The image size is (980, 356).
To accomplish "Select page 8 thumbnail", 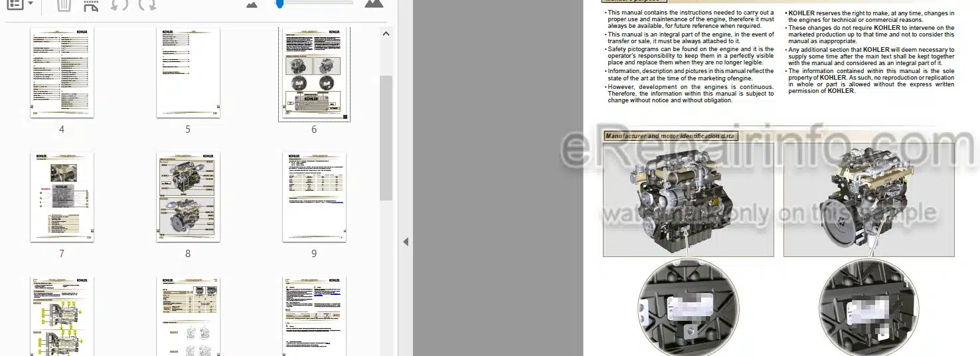I will tap(188, 197).
